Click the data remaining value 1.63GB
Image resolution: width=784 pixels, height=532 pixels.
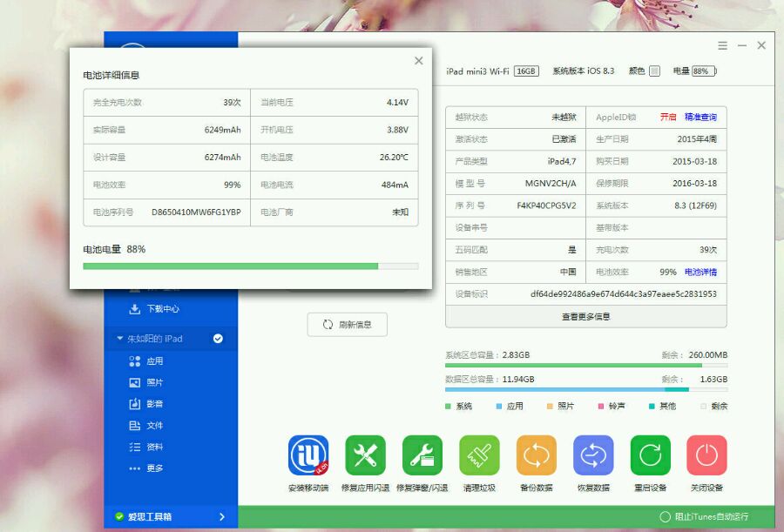[x=713, y=380]
